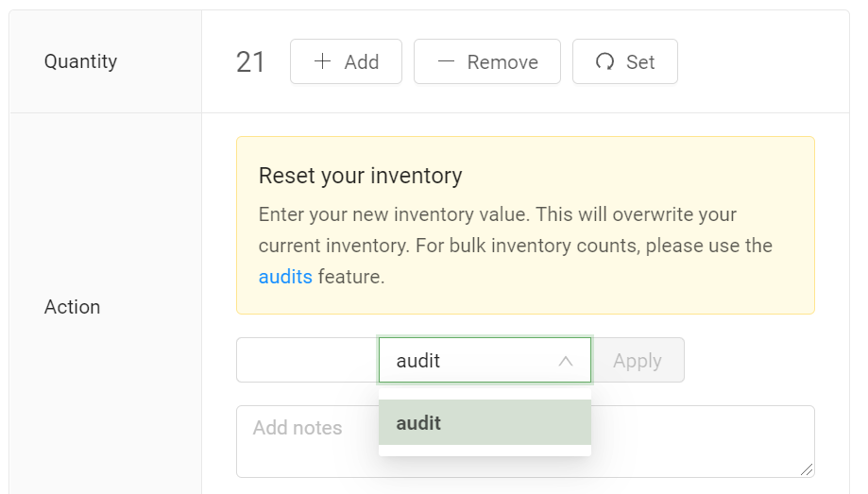Click the circular arrow icon on Set
The image size is (868, 494).
[x=604, y=61]
